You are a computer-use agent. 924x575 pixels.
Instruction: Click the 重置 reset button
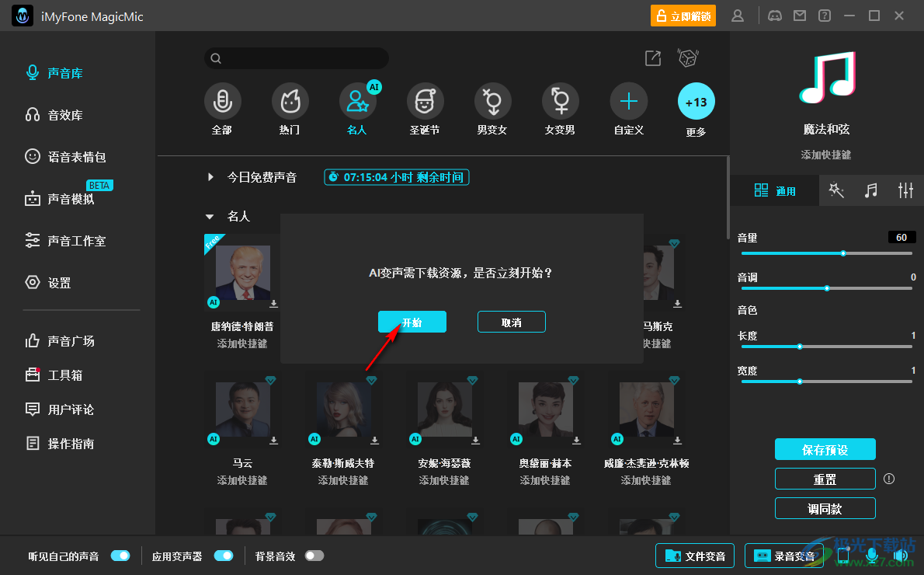tap(825, 479)
